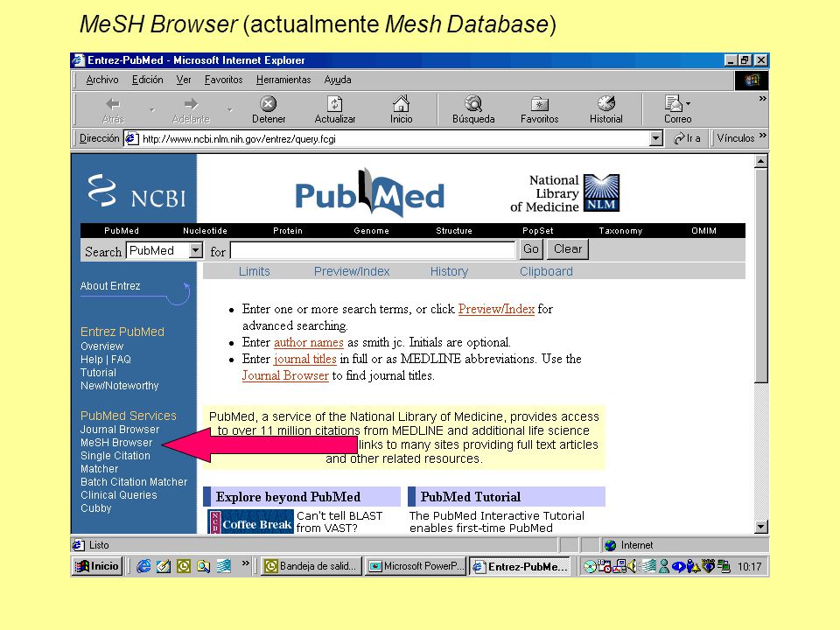Image resolution: width=840 pixels, height=630 pixels.
Task: Click the Internet Explorer title bar icon
Action: (79, 60)
